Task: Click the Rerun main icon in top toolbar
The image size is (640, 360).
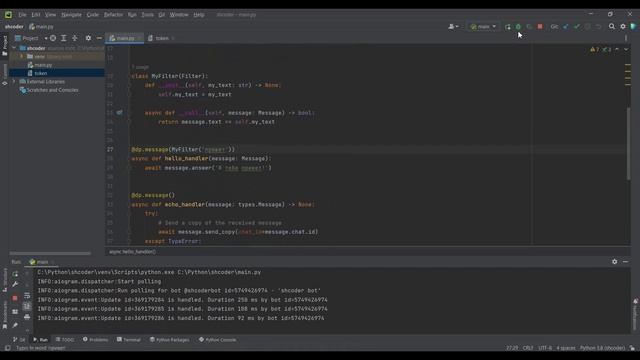Action: 507,27
